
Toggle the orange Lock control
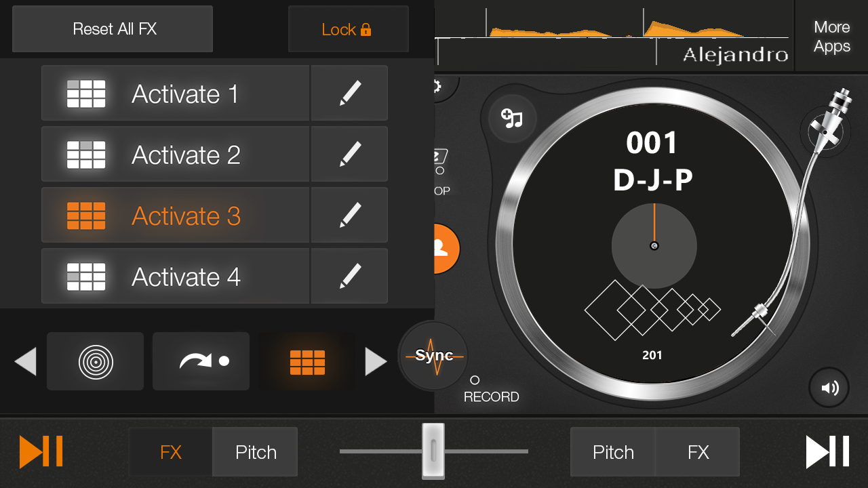(x=349, y=29)
